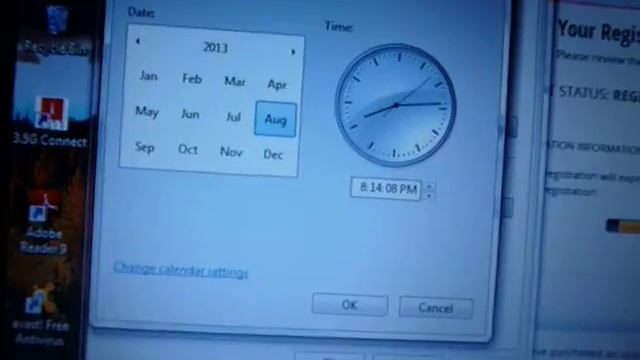
Task: Decrease time with the down spinner arrow
Action: pos(429,196)
